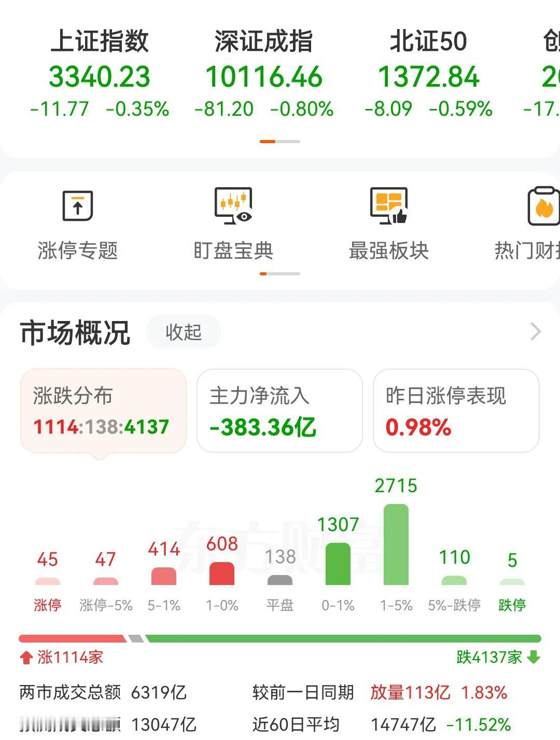This screenshot has width=560, height=740.
Task: Select the 涨跌分布 tab card
Action: (x=103, y=411)
